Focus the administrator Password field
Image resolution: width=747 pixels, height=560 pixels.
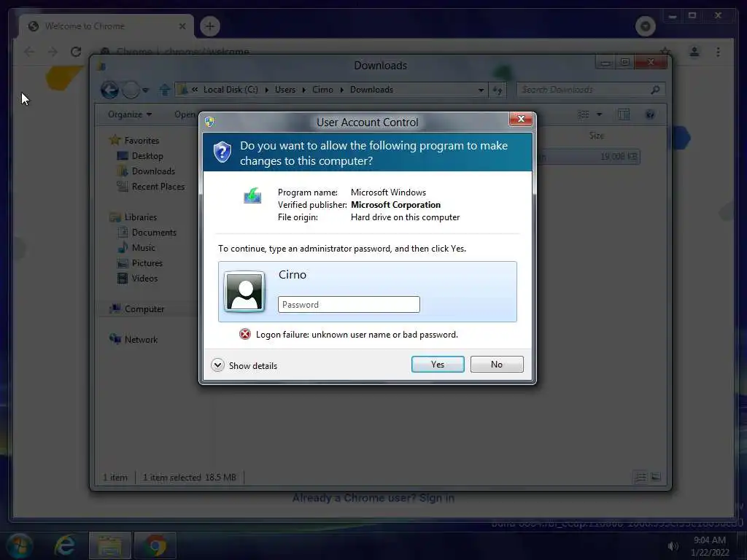(349, 305)
